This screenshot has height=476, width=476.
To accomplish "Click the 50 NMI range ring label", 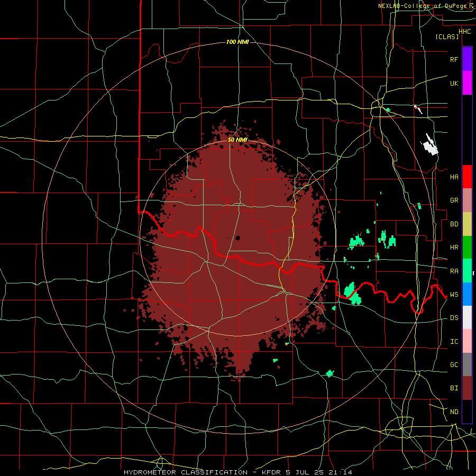I will 237,140.
